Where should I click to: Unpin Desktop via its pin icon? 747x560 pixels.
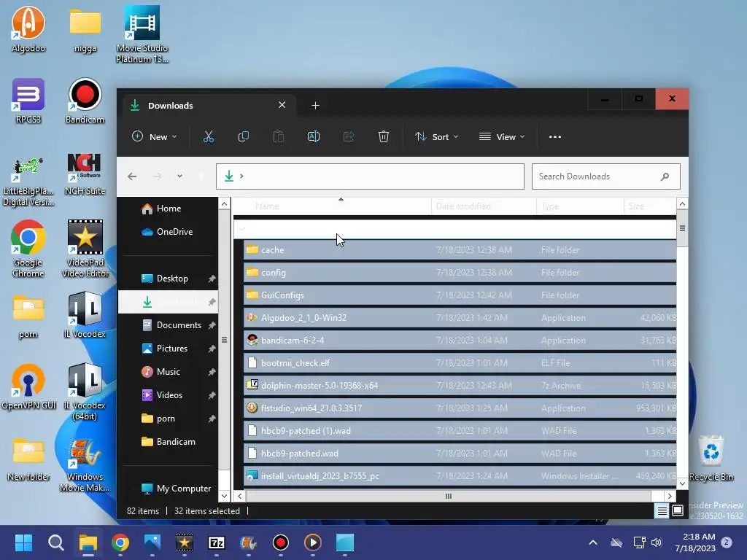click(212, 279)
